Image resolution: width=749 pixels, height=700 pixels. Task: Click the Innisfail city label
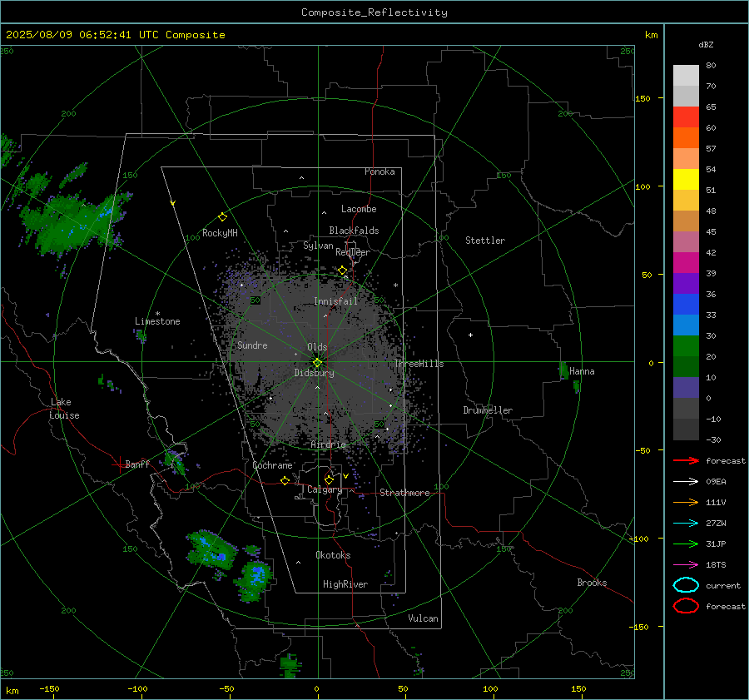click(335, 301)
